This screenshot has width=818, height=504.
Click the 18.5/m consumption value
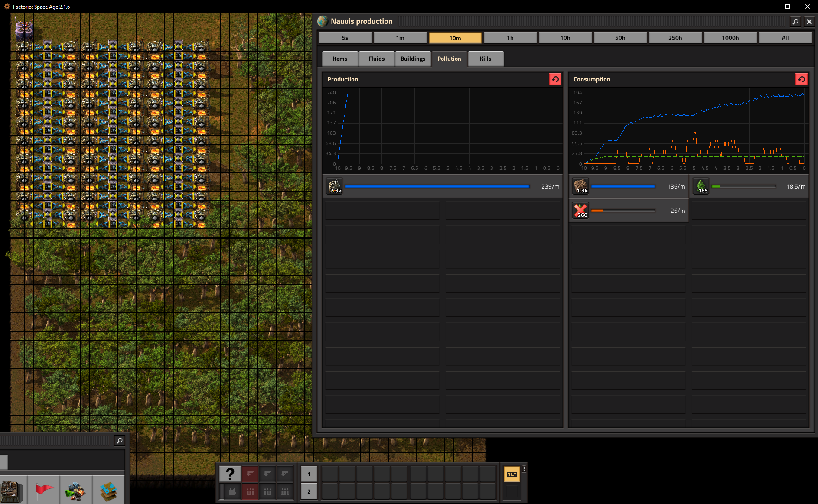tap(796, 186)
